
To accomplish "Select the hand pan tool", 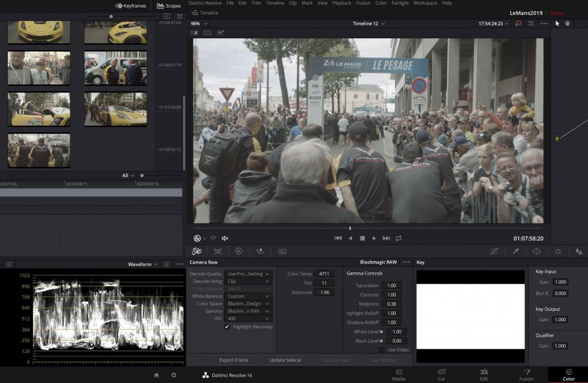I will [567, 24].
